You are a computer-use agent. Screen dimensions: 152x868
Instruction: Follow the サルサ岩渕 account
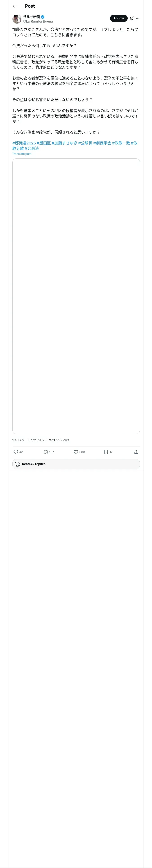[x=119, y=18]
